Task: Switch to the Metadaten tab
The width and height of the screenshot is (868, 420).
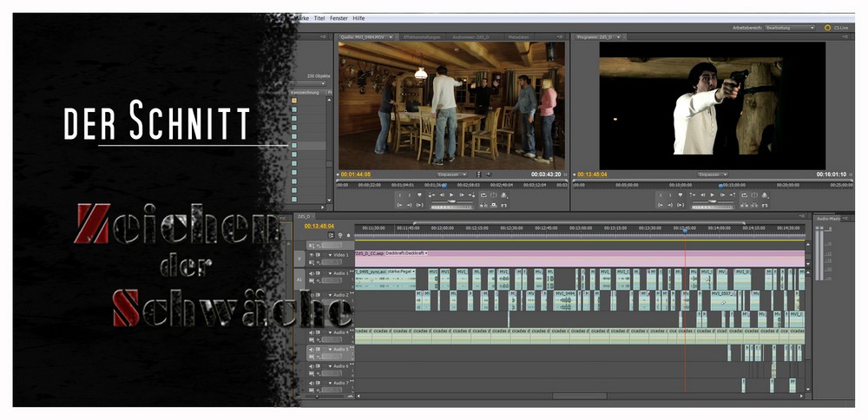Action: tap(520, 37)
